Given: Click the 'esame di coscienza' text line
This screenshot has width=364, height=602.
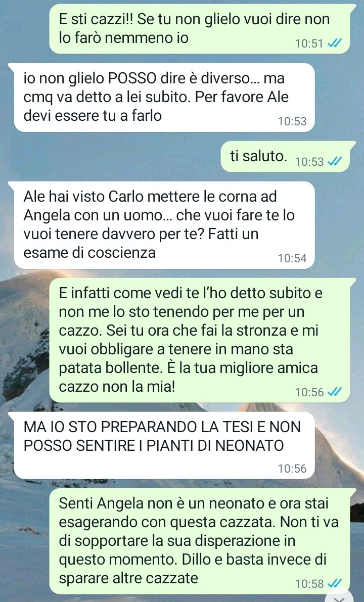Looking at the screenshot, I should pos(89,252).
